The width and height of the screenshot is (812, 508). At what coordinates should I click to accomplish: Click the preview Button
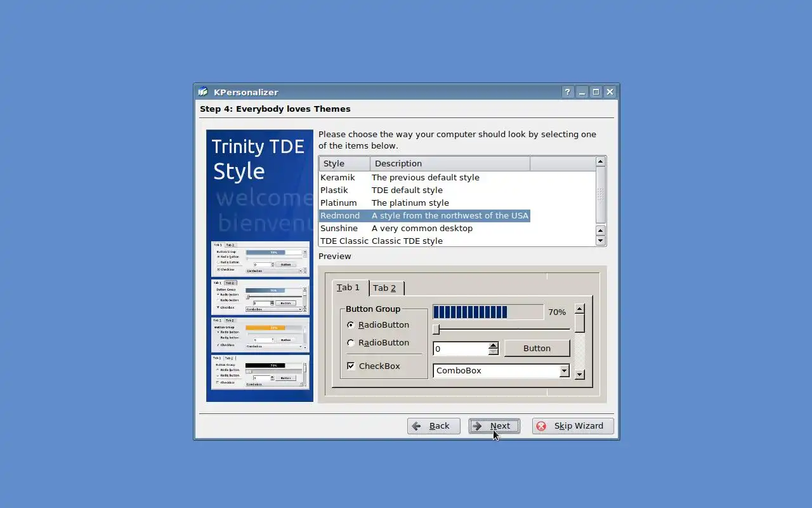[x=537, y=348]
